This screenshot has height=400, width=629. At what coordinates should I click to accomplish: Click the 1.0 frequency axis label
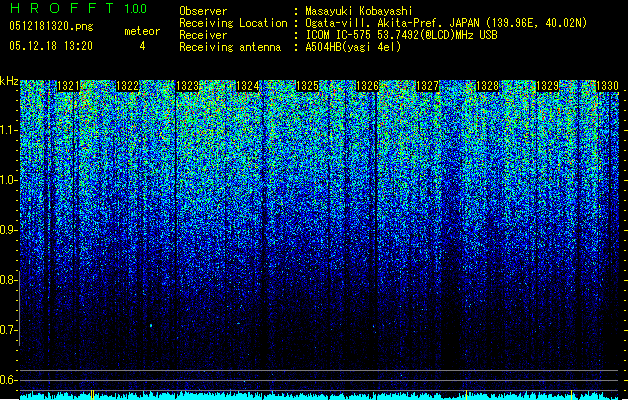pyautogui.click(x=8, y=180)
